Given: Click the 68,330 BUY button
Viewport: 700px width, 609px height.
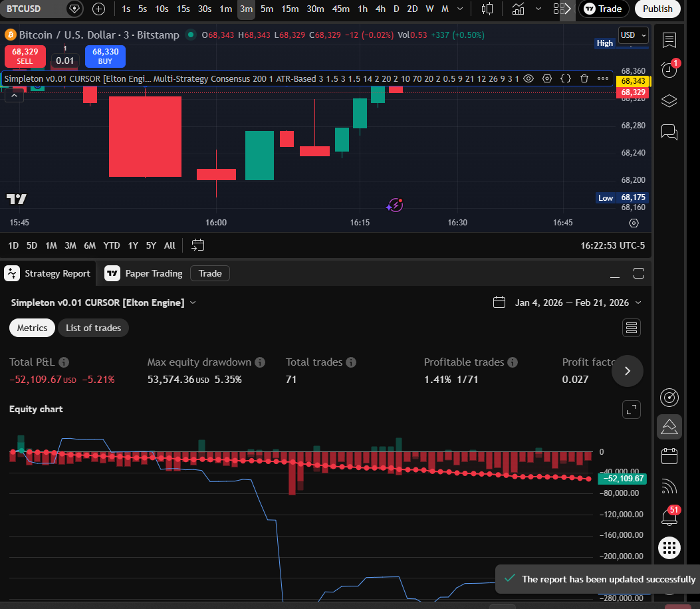Looking at the screenshot, I should click(x=104, y=57).
